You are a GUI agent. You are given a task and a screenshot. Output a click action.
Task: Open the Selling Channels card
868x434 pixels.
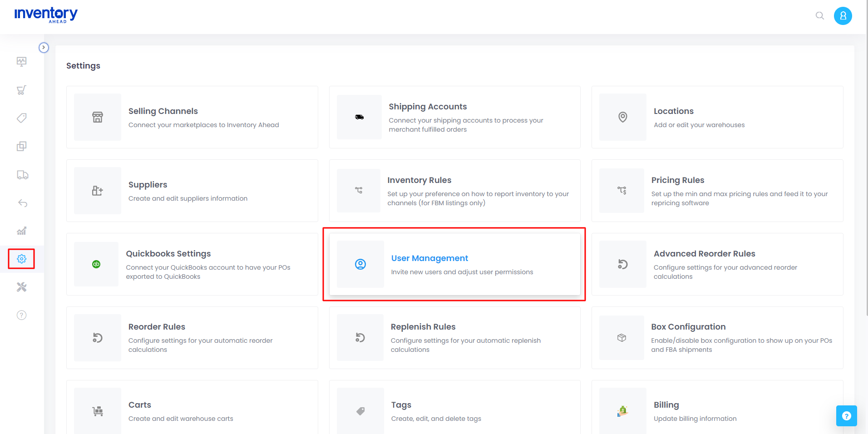[192, 117]
